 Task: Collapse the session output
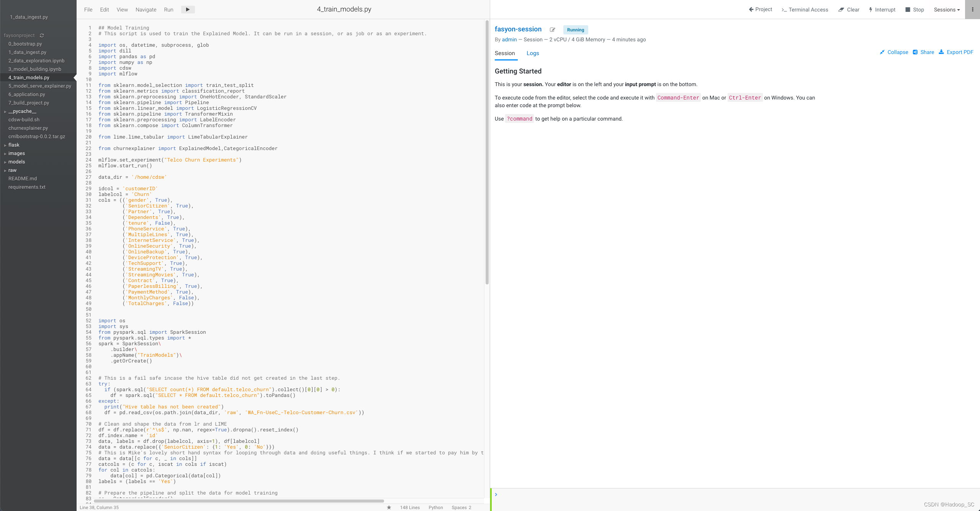pos(894,52)
